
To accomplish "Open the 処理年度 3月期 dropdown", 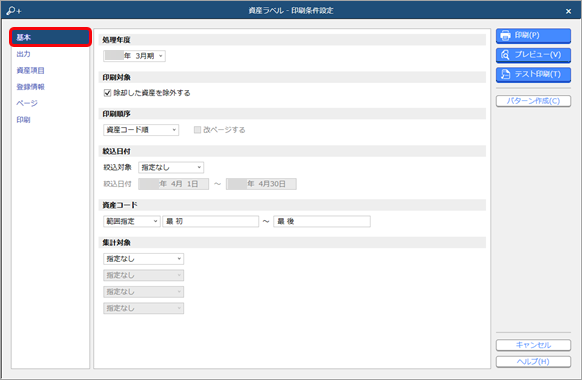I will click(x=134, y=56).
